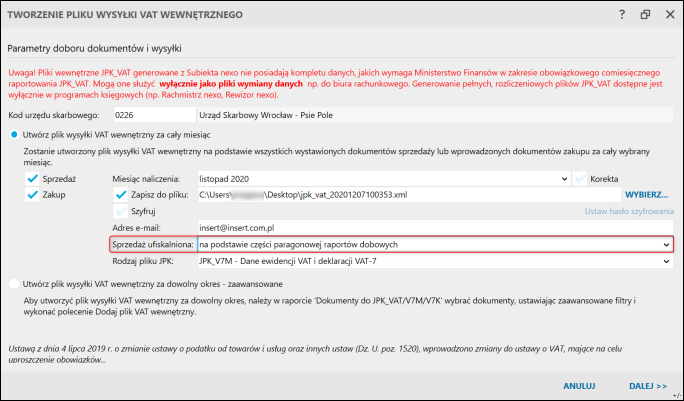Open the Miesiąc naliczenia dropdown
This screenshot has height=401, width=684.
pos(384,178)
